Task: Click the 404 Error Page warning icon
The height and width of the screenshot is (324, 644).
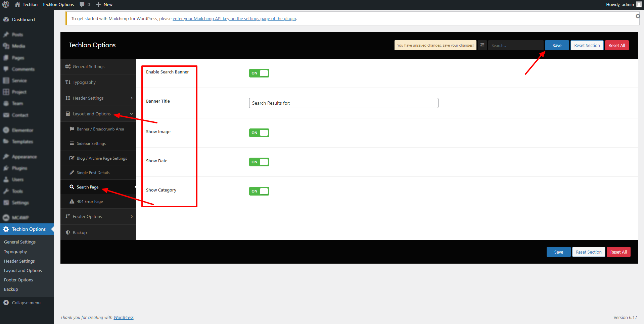Action: click(x=72, y=202)
